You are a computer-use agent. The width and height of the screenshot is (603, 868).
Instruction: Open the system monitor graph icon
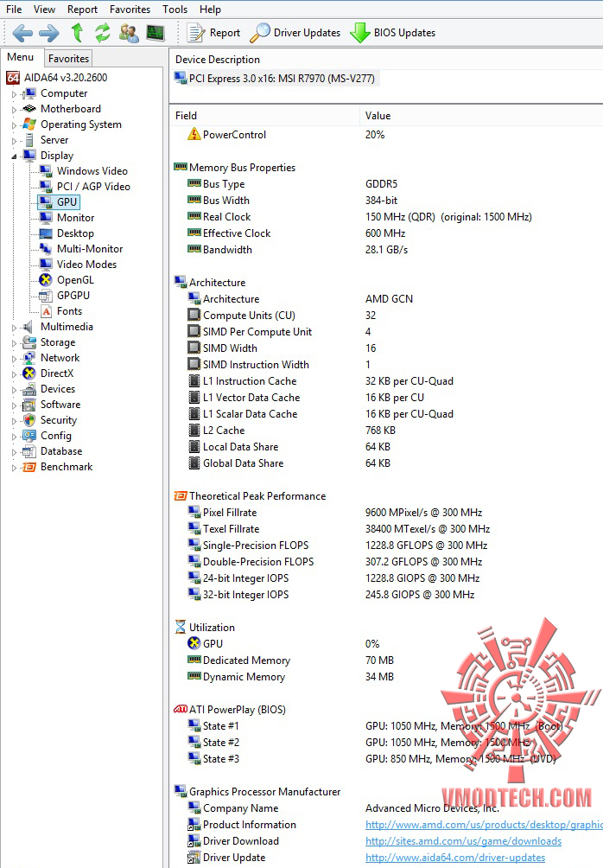[x=156, y=33]
